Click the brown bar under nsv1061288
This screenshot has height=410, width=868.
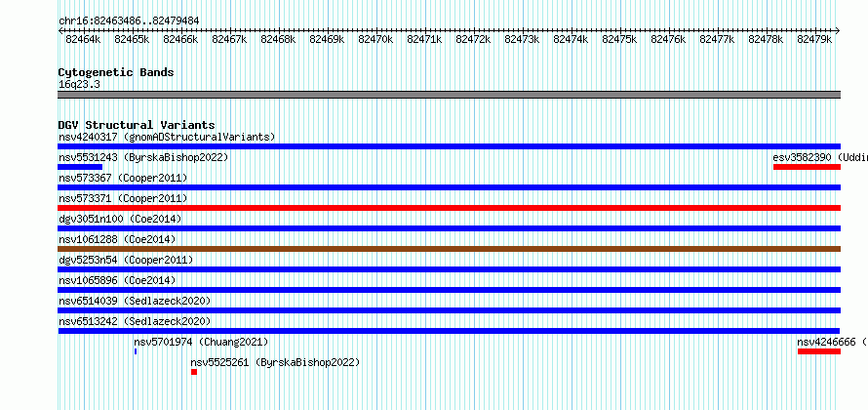[449, 249]
